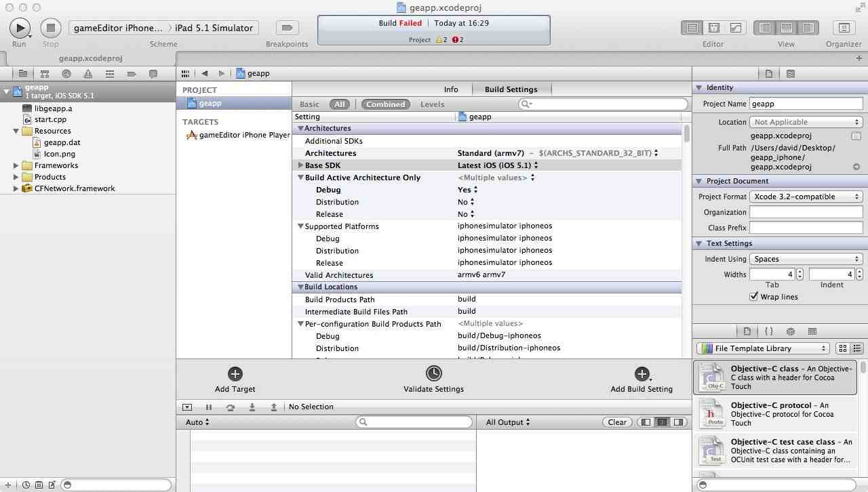Click the build settings search field
Viewport: 868px width, 492px height.
603,104
